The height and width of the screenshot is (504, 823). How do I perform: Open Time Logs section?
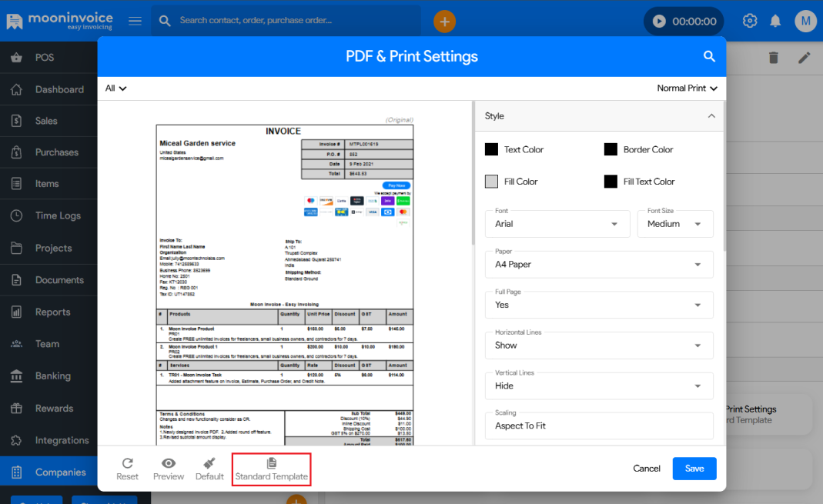pos(49,216)
